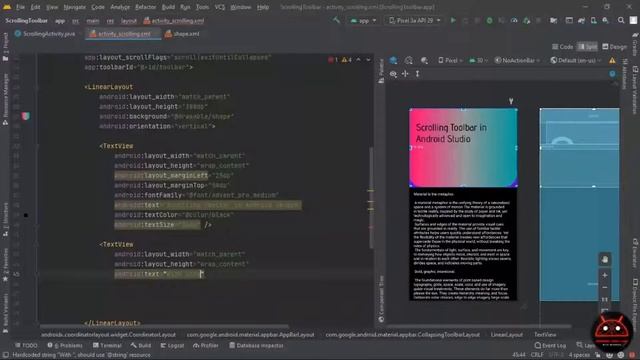The width and height of the screenshot is (640, 360).
Task: Go to previous highlighted error arrow
Action: click(358, 60)
